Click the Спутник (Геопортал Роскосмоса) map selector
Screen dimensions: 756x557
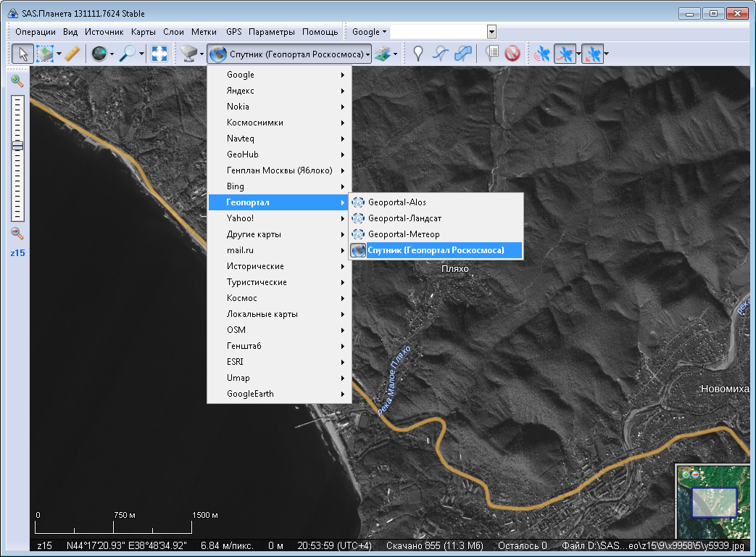coord(290,54)
